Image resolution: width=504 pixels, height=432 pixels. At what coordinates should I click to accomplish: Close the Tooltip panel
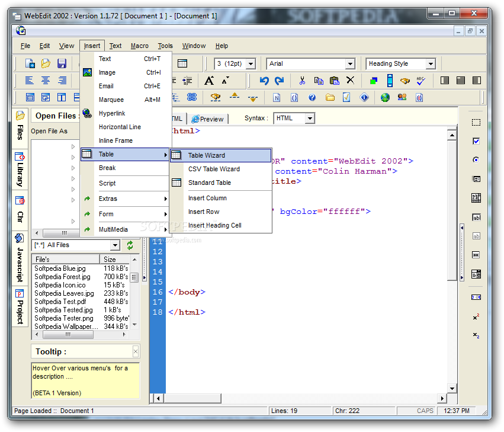[136, 351]
